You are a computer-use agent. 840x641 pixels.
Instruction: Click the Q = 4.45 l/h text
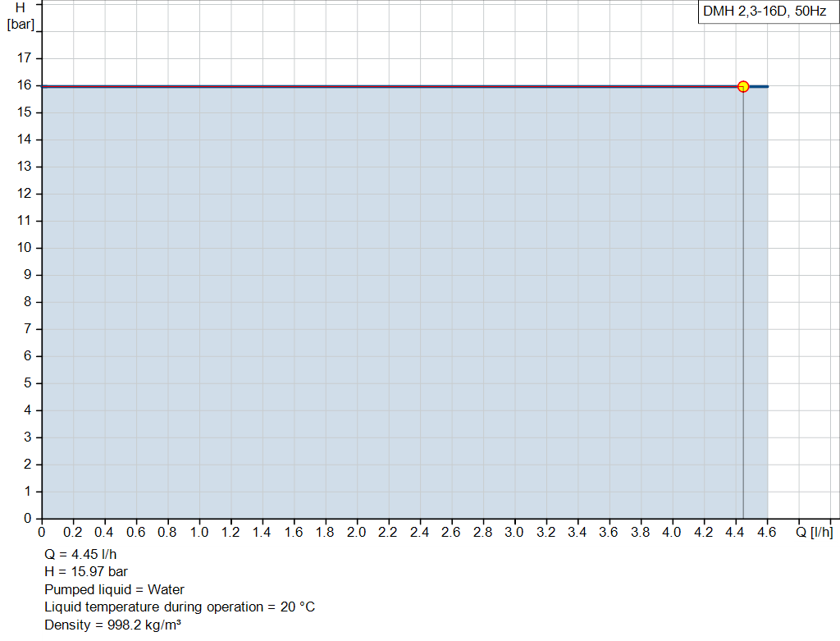[80, 554]
